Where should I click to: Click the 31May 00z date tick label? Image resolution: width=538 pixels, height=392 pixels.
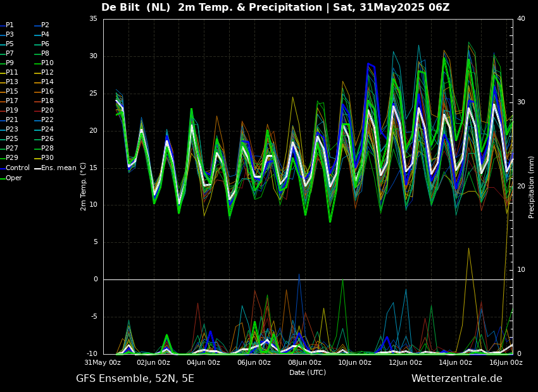(x=103, y=363)
